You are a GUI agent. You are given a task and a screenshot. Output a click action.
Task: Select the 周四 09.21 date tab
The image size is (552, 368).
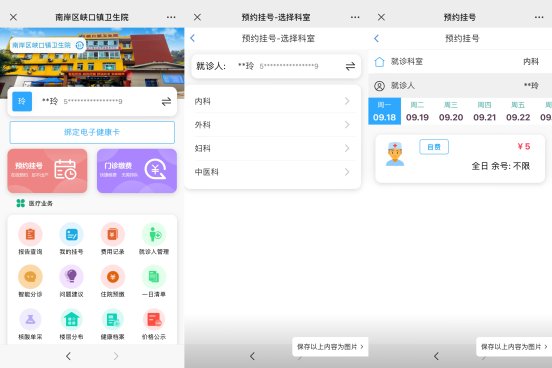click(x=484, y=111)
